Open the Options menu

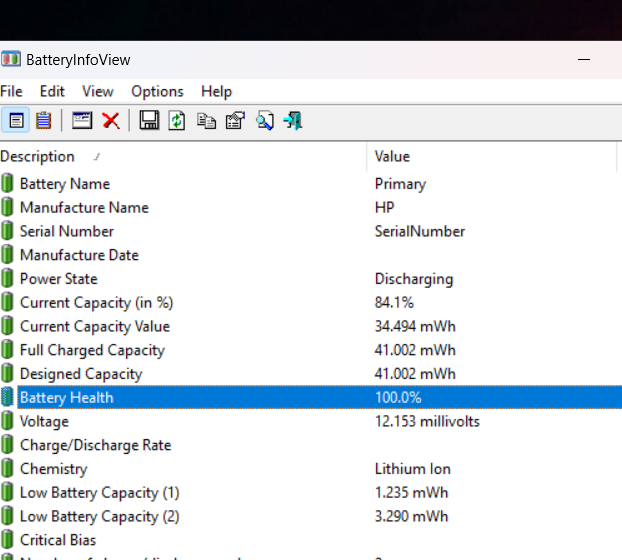point(157,92)
